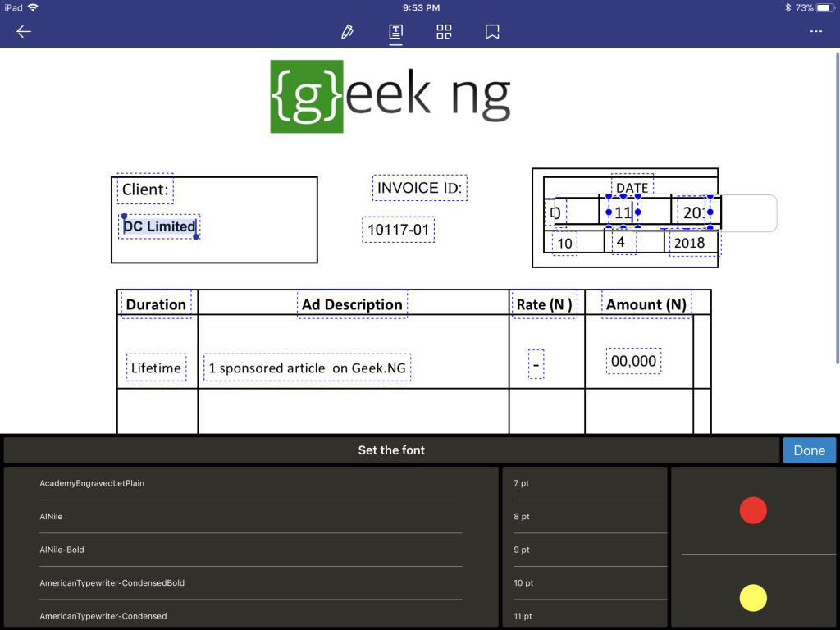Select the AmericanTypewriter-CondensedBold font

(251, 583)
